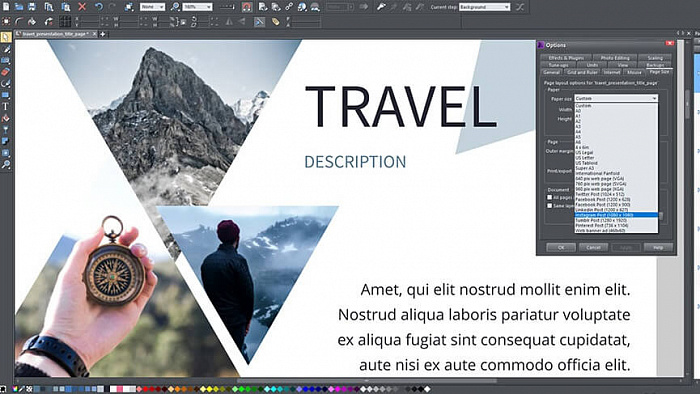Switch to Photo Editing tab
The width and height of the screenshot is (700, 394).
[615, 58]
